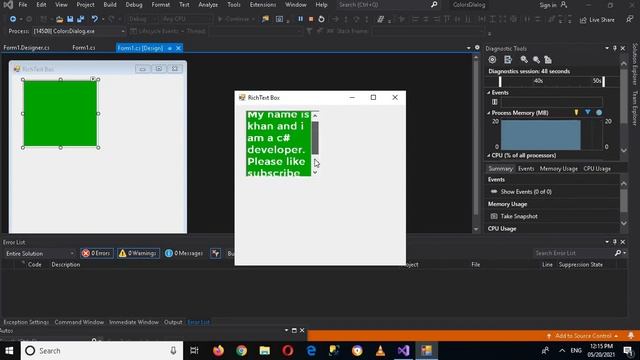Open Diagnostic Tools settings gear icon
The width and height of the screenshot is (640, 360).
492,60
